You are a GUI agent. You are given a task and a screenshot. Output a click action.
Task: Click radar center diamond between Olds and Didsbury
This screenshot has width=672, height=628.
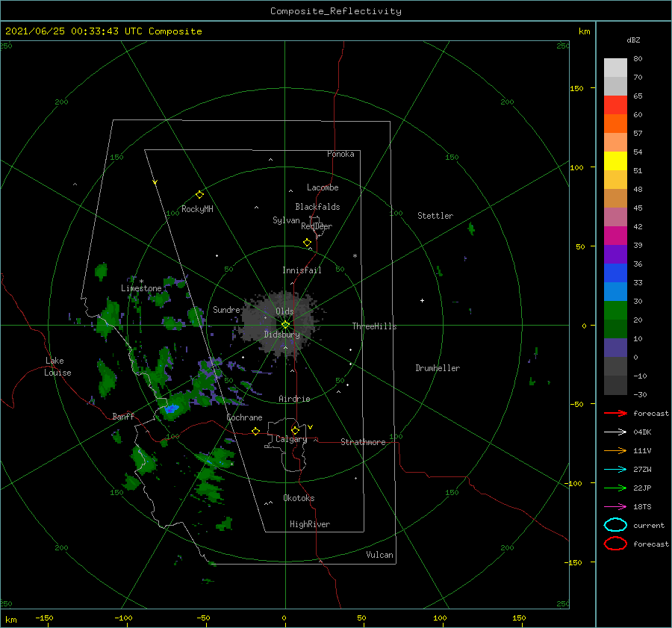tap(285, 325)
